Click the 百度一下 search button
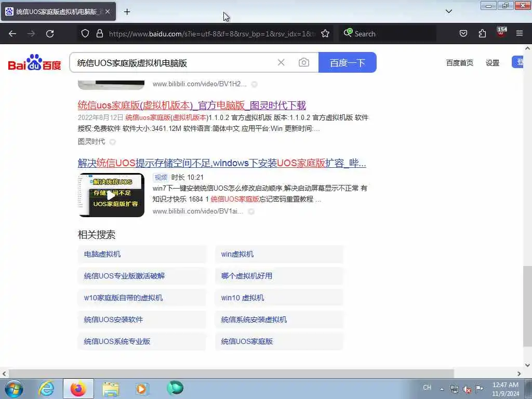Image resolution: width=532 pixels, height=399 pixels. (x=348, y=62)
